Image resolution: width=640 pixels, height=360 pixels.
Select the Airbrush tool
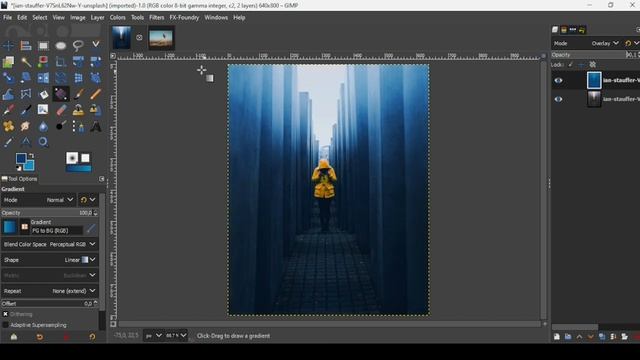coord(8,110)
